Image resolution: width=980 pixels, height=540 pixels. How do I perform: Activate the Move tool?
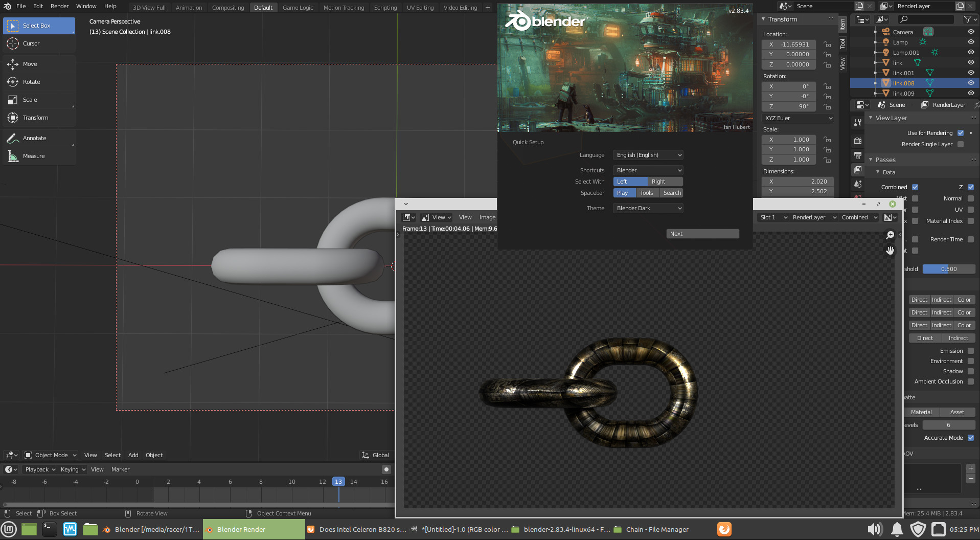point(39,64)
